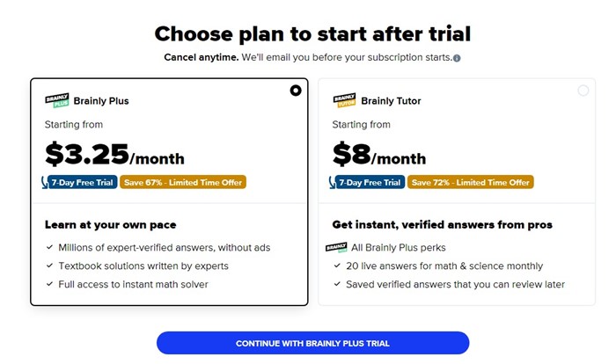The height and width of the screenshot is (364, 616).
Task: Click the small Brainly Plus perks icon
Action: (335, 248)
